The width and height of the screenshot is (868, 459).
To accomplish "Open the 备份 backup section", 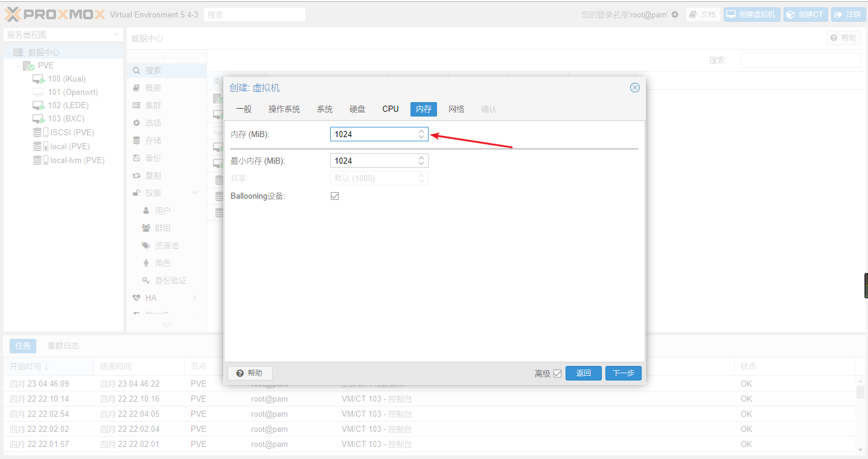I will click(167, 158).
